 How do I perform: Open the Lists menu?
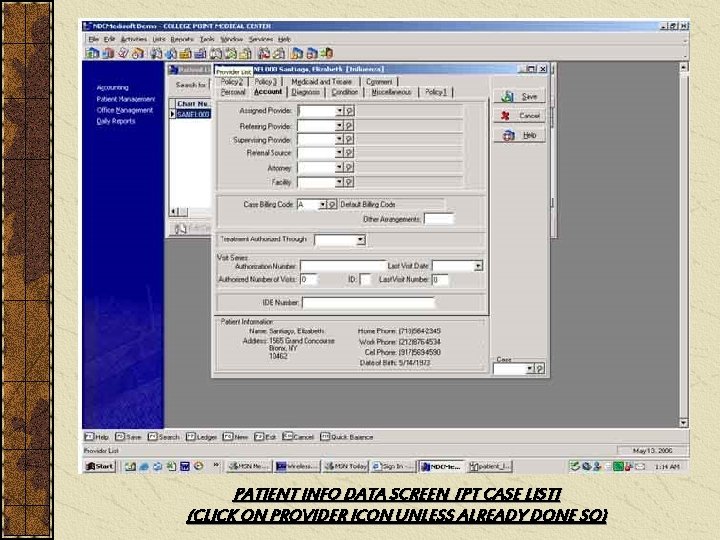pos(158,39)
